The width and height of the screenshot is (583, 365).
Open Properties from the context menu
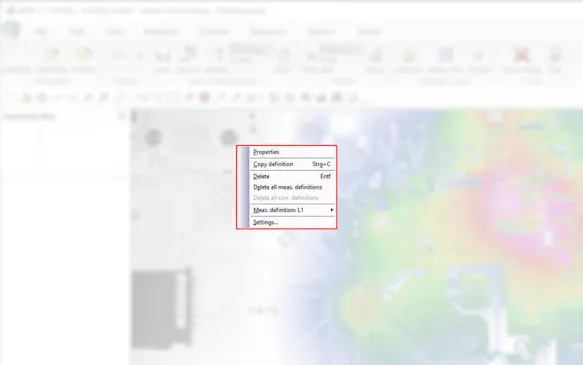(292, 152)
